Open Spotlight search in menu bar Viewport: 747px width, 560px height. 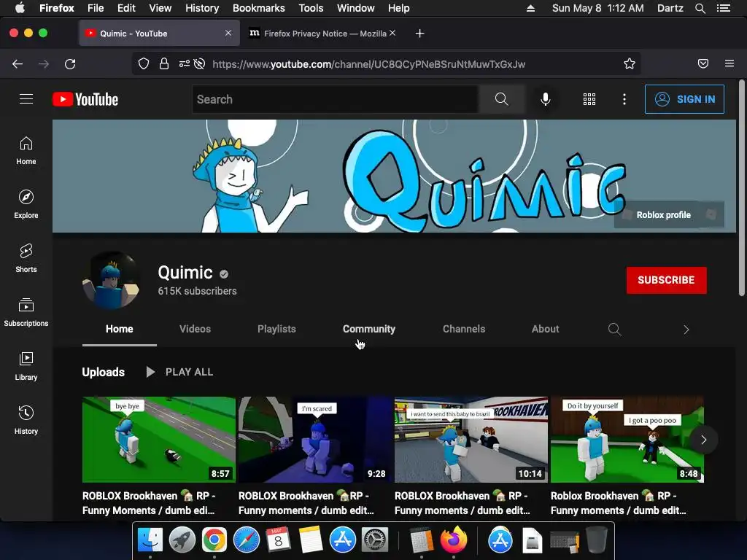[700, 8]
